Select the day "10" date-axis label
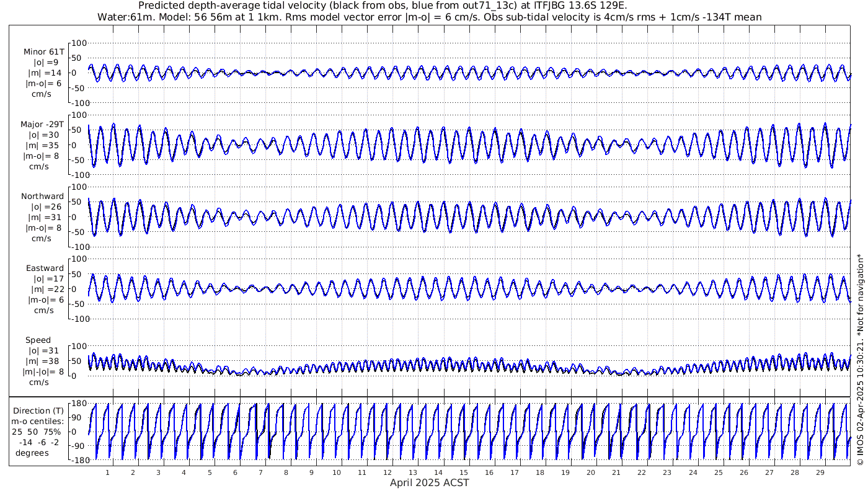 coord(337,472)
